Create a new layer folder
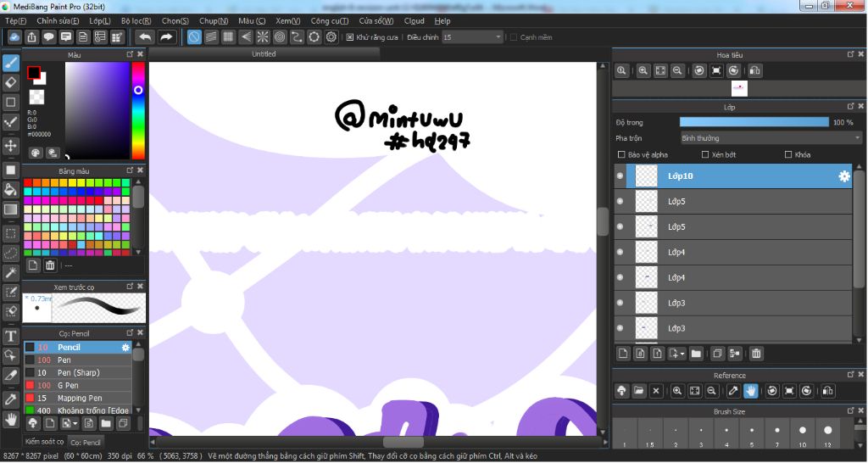868x463 pixels. point(696,354)
